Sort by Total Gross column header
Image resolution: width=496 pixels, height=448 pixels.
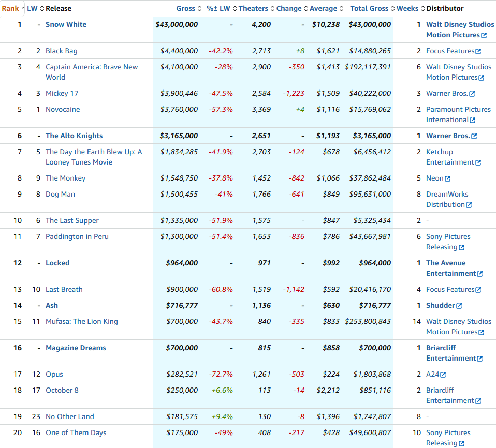pos(372,8)
